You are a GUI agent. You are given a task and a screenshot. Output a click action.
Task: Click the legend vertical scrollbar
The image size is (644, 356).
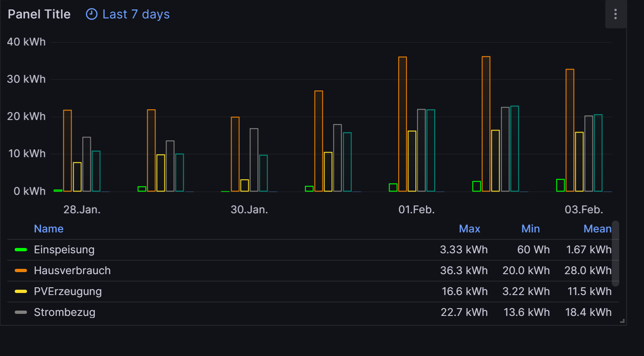click(615, 254)
